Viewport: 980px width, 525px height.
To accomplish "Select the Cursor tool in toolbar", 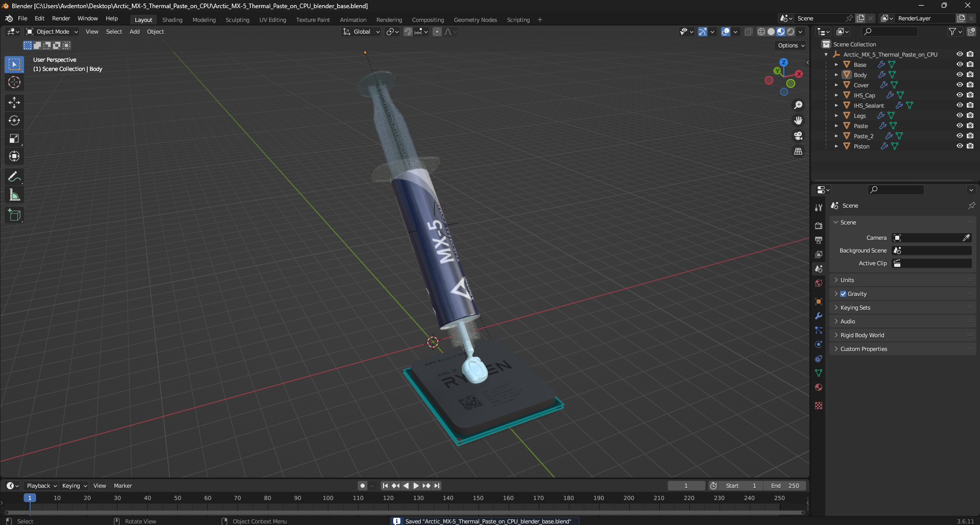I will (14, 82).
